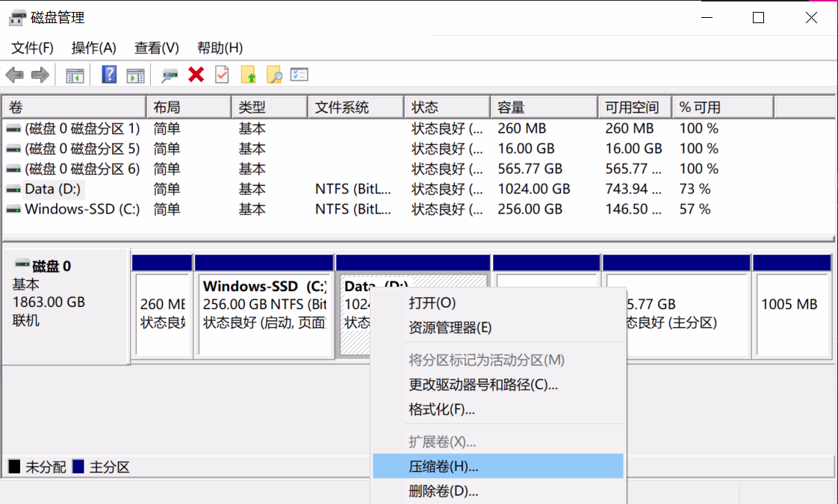838x504 pixels.
Task: Click the rescan disks magnifier toolbar icon
Action: tap(169, 74)
